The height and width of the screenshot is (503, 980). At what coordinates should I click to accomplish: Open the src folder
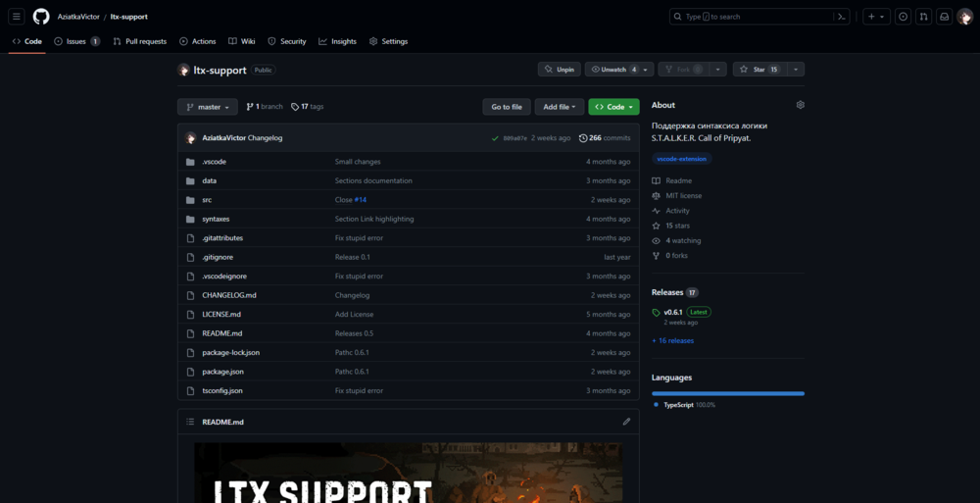pyautogui.click(x=207, y=200)
